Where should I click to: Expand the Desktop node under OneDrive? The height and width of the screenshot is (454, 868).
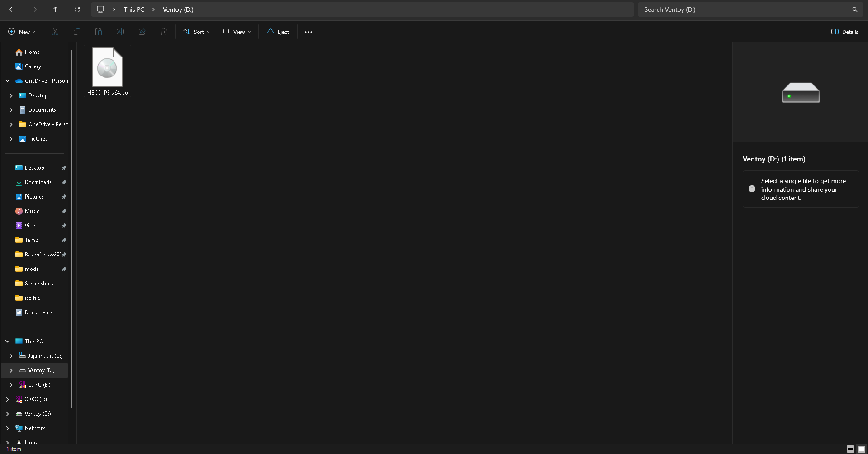tap(11, 95)
